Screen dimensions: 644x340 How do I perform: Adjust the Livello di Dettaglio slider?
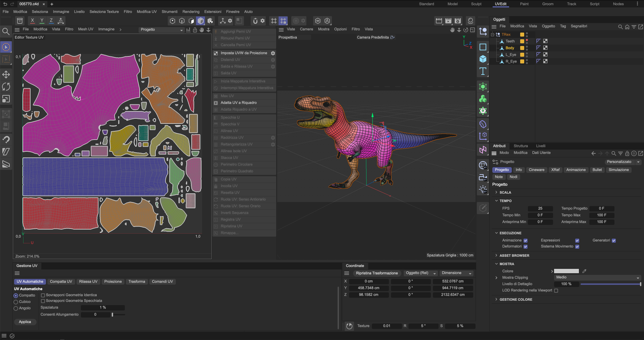611,284
